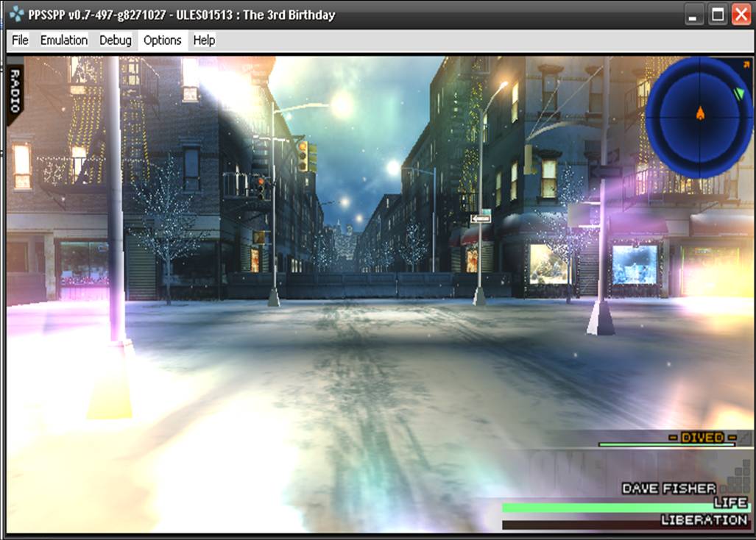The image size is (756, 540).
Task: Click the PPSSPP logo in the title bar
Action: pyautogui.click(x=15, y=15)
